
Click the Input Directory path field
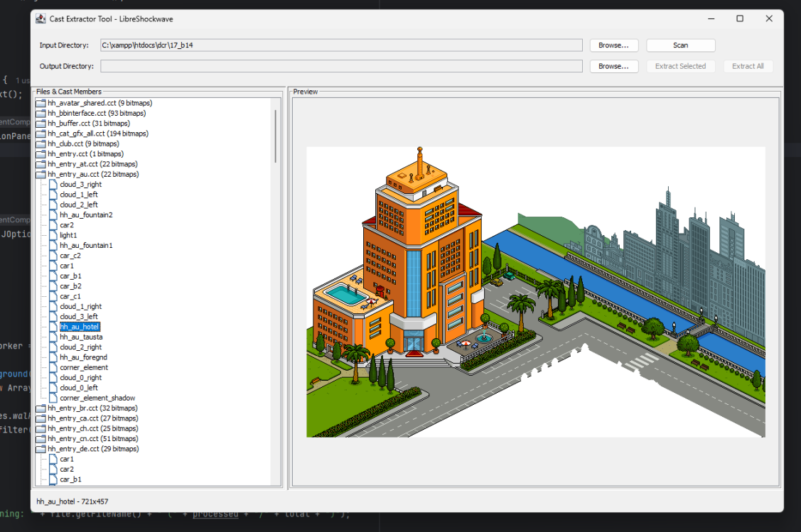(341, 45)
